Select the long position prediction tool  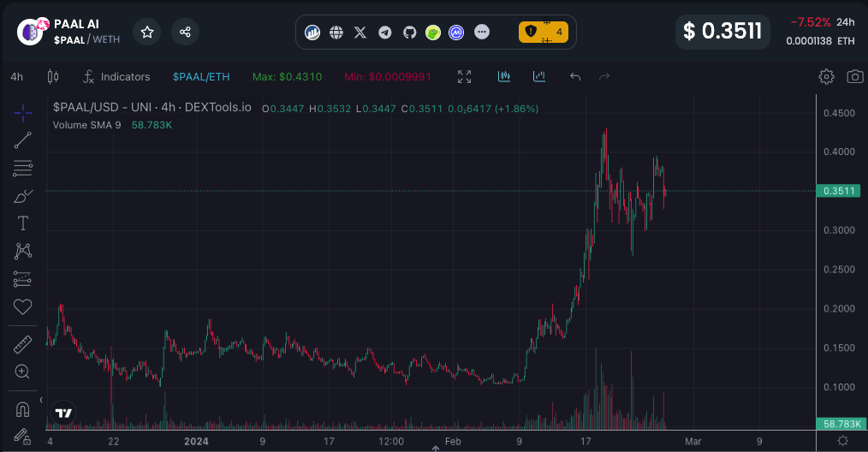(x=23, y=278)
